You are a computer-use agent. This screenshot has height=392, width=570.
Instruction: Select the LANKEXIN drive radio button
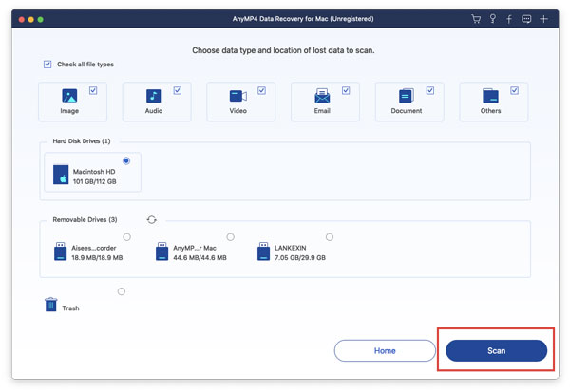point(330,237)
